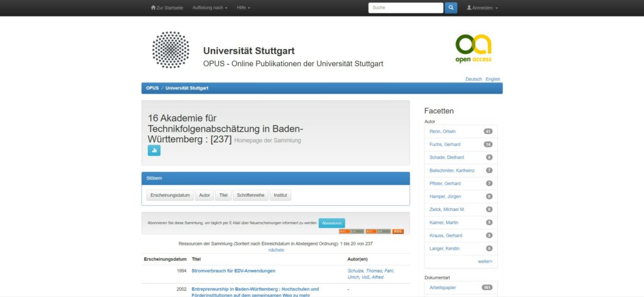
Task: Filter by author Langer, Kerstin
Action: pyautogui.click(x=445, y=249)
